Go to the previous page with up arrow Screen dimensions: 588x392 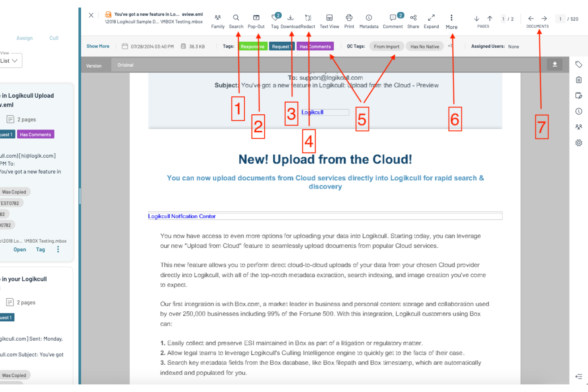[x=490, y=19]
